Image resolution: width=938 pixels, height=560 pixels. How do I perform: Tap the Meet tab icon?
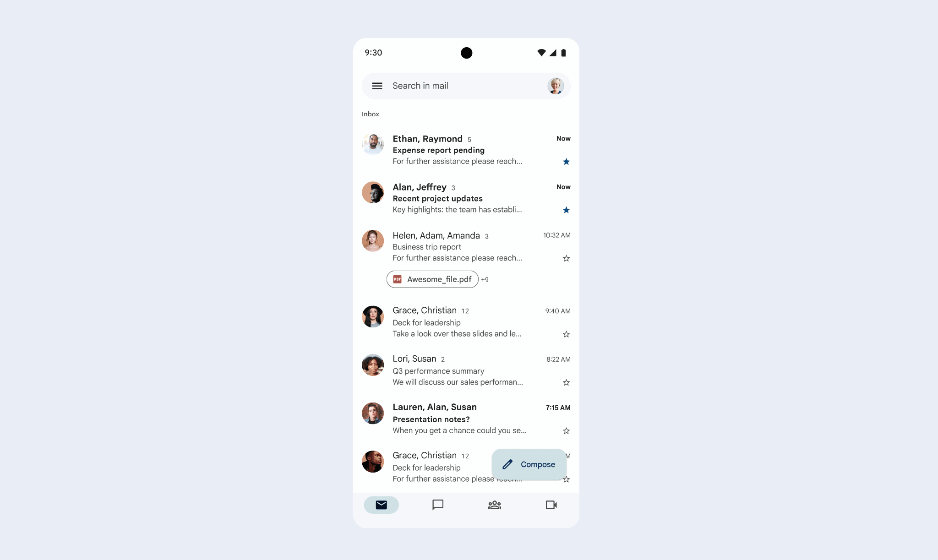tap(551, 505)
